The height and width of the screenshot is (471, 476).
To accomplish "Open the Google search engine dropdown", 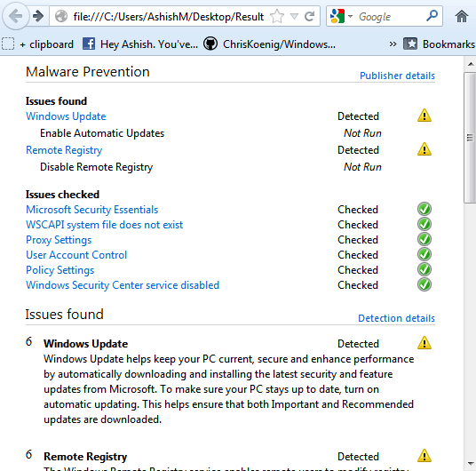I will (350, 16).
